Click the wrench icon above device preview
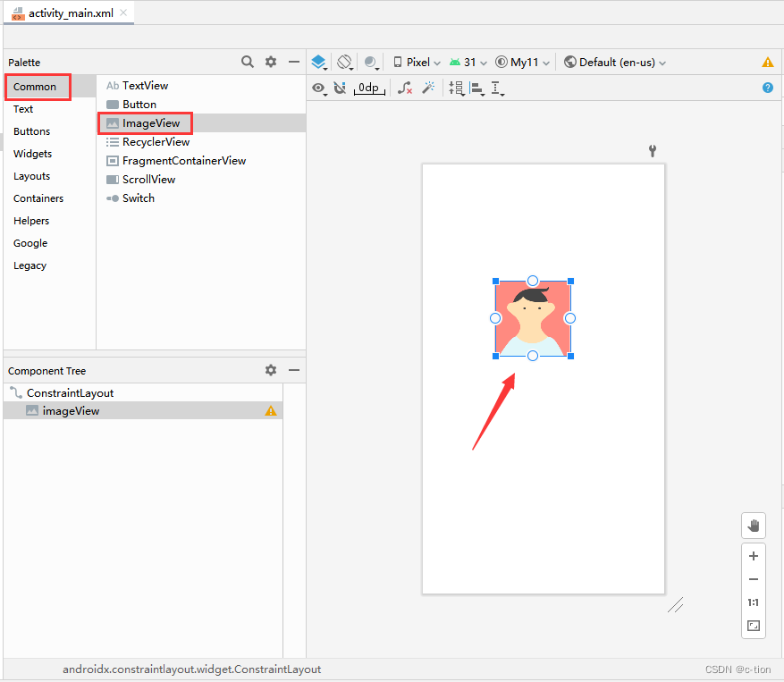The width and height of the screenshot is (784, 682). click(653, 150)
